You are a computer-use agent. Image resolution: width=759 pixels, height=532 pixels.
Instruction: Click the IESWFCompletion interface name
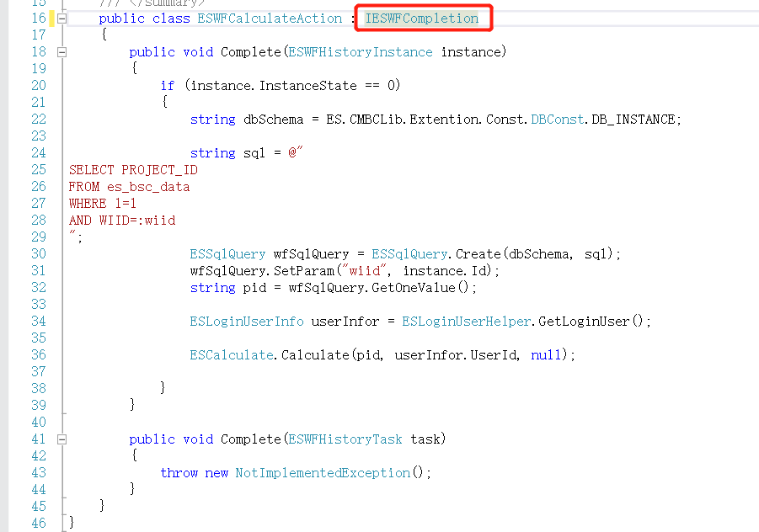(x=421, y=19)
